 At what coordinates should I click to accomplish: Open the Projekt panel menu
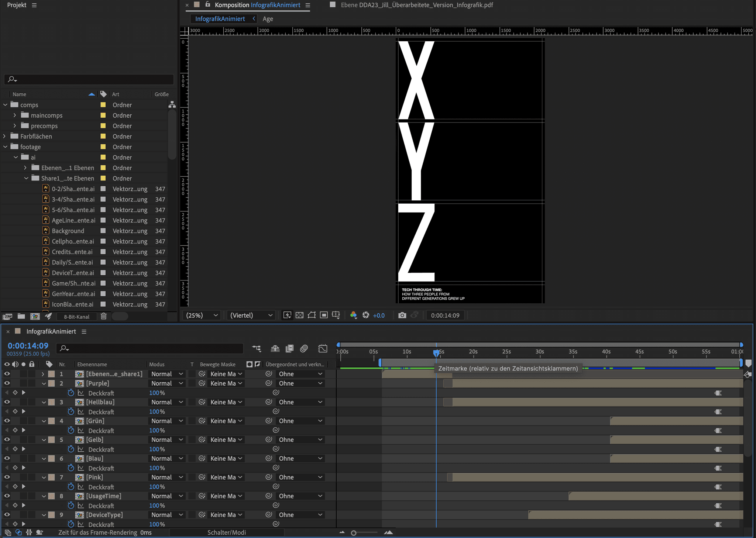click(34, 5)
